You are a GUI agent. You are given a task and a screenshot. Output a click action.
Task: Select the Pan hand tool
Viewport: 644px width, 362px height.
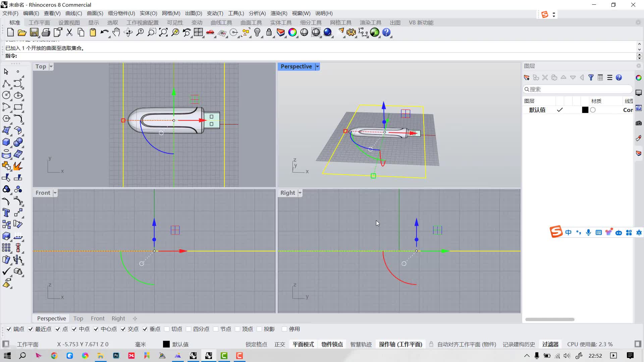click(116, 32)
